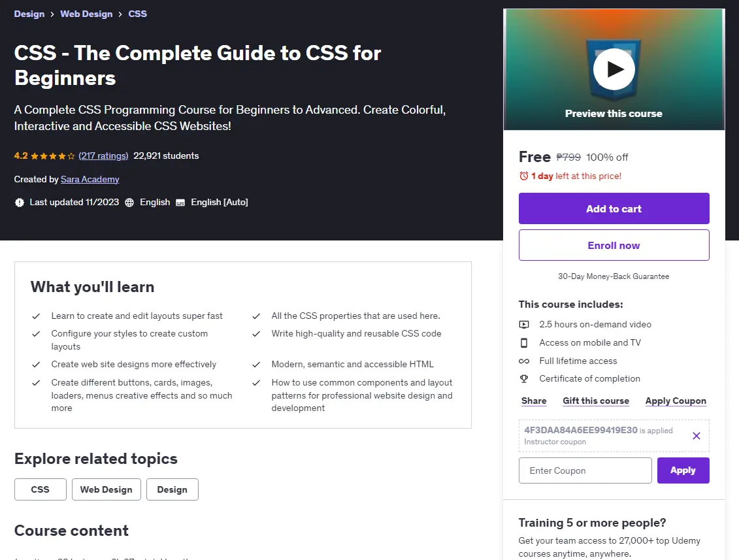
Task: Click 30-Day Money-Back Guarantee text
Action: pos(614,276)
